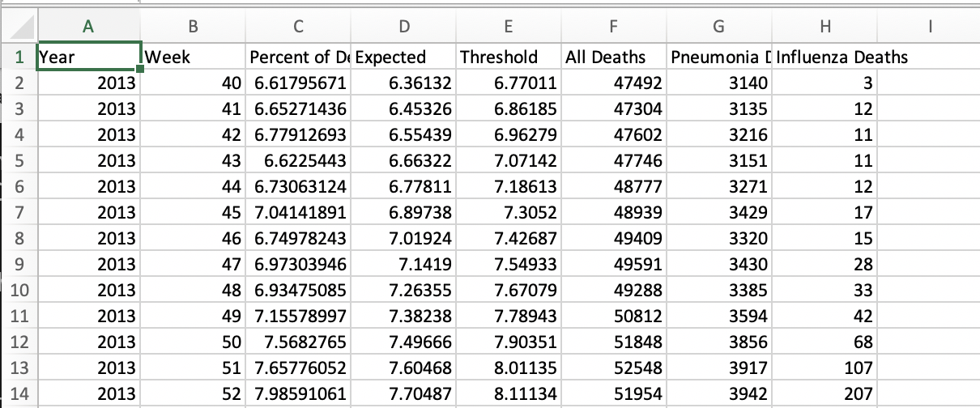Click cell containing 48777

612,187
